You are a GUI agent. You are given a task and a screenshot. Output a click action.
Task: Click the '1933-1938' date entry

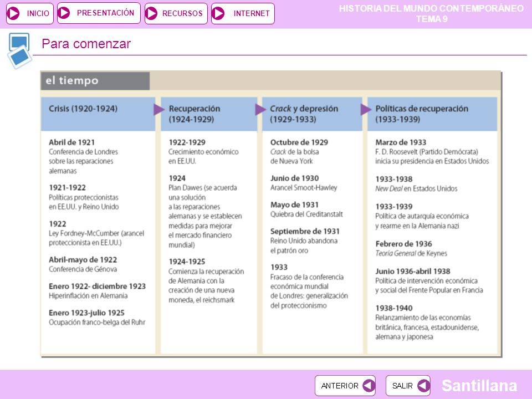click(394, 179)
